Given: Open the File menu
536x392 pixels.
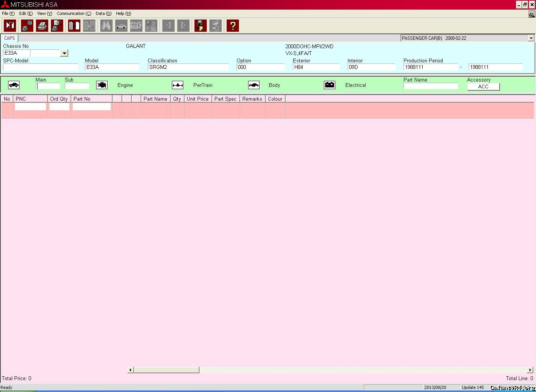Looking at the screenshot, I should tap(8, 13).
